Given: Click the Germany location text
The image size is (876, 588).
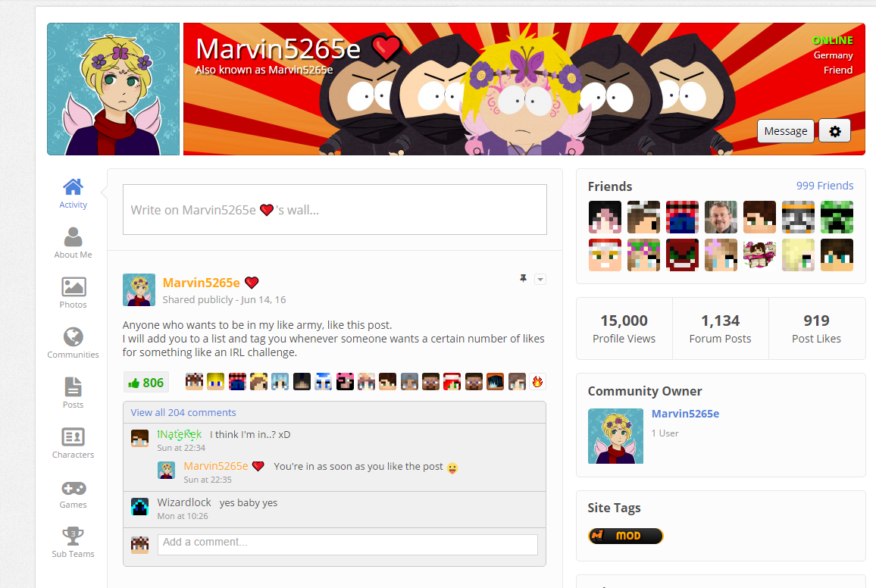Looking at the screenshot, I should [833, 55].
